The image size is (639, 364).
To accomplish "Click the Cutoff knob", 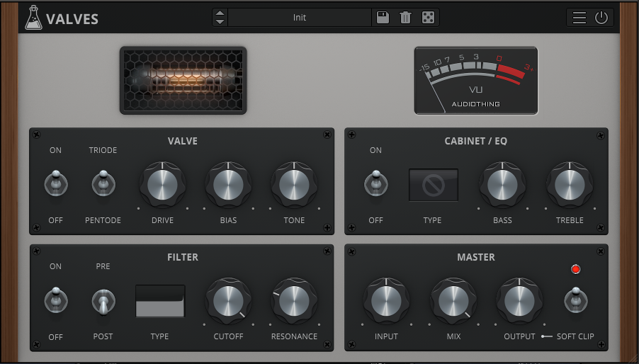I will click(x=228, y=301).
